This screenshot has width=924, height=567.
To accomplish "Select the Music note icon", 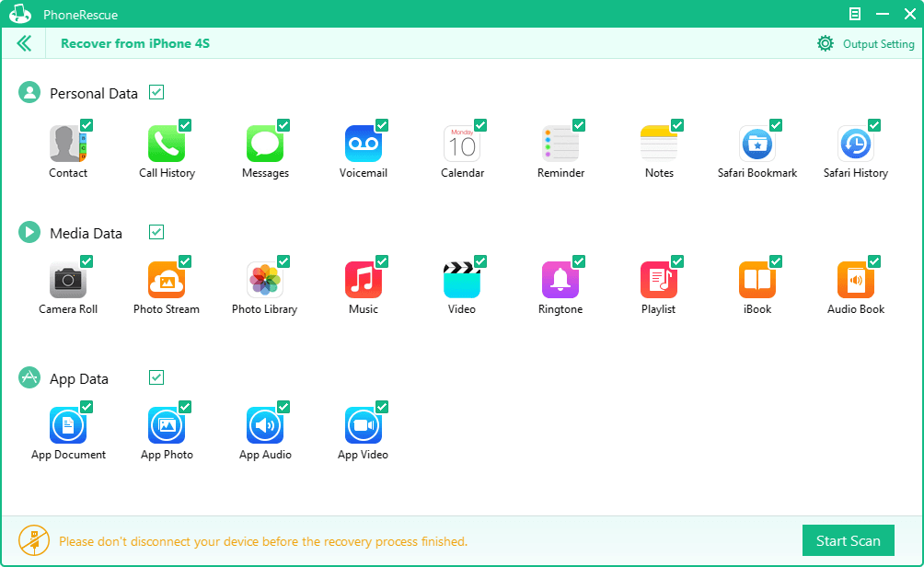I will point(363,280).
